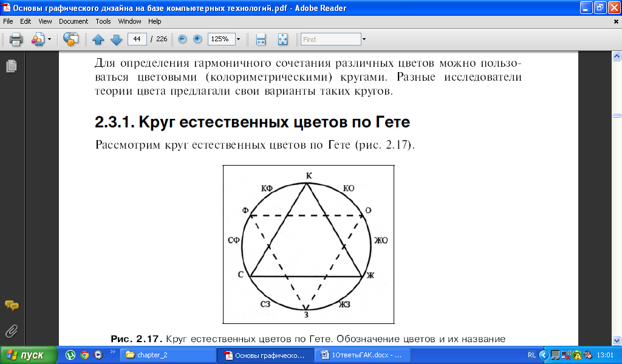The image size is (622, 364).
Task: Launch media player from quick launch
Action: (x=98, y=355)
